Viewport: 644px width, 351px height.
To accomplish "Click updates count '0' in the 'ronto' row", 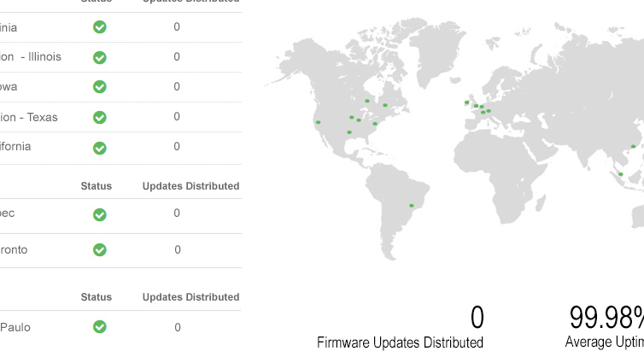I will pyautogui.click(x=178, y=249).
